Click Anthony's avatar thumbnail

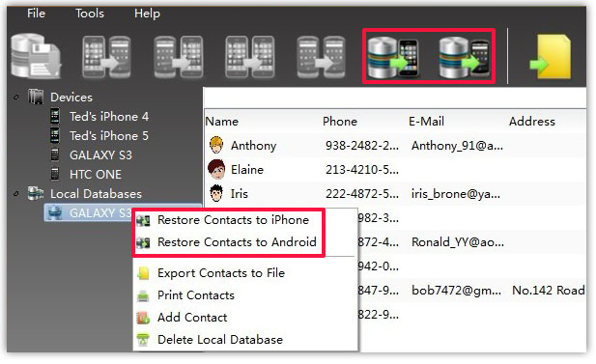point(216,145)
